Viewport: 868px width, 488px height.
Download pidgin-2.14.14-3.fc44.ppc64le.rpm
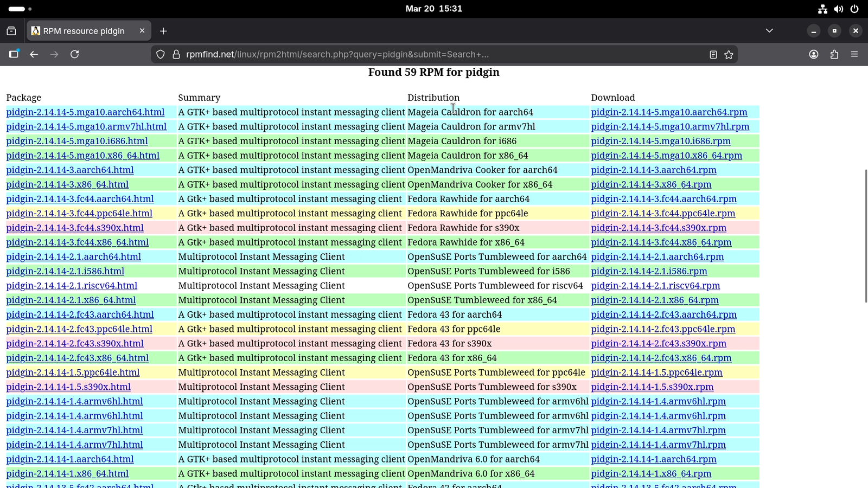pos(663,213)
